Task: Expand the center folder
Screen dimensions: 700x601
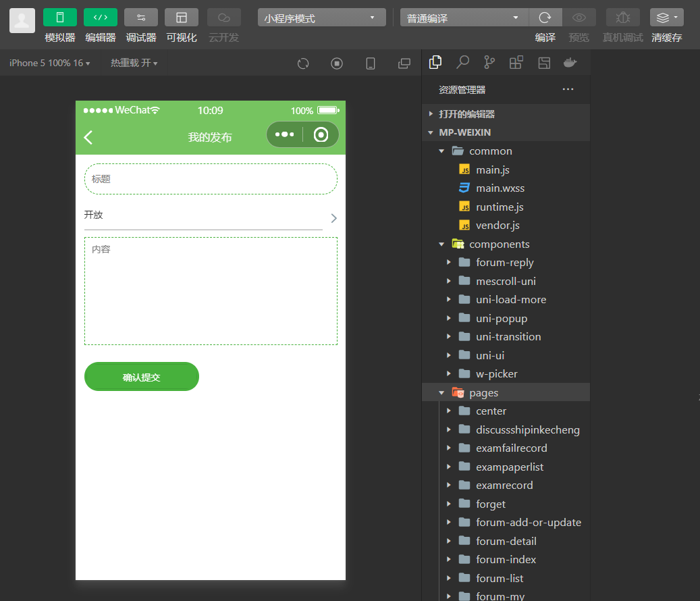Action: click(x=506, y=411)
